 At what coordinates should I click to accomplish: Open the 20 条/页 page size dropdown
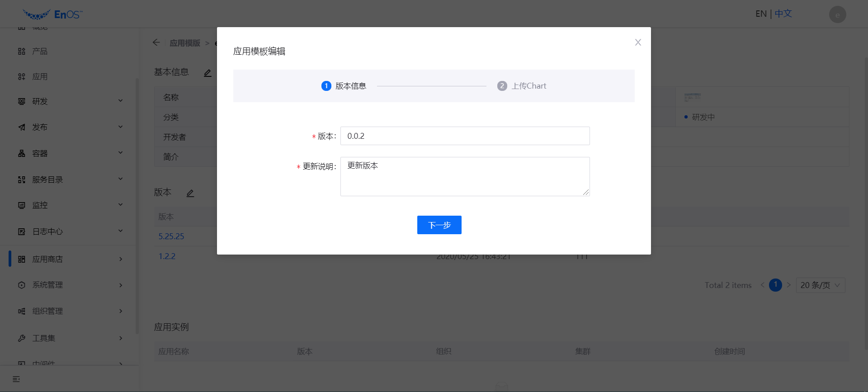pyautogui.click(x=820, y=285)
